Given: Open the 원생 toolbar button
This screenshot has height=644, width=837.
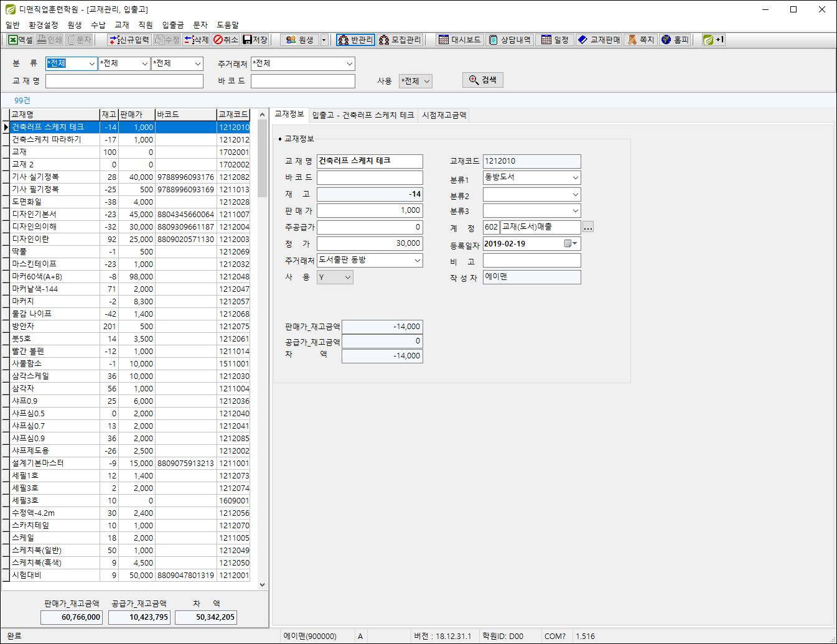Looking at the screenshot, I should click(x=299, y=40).
